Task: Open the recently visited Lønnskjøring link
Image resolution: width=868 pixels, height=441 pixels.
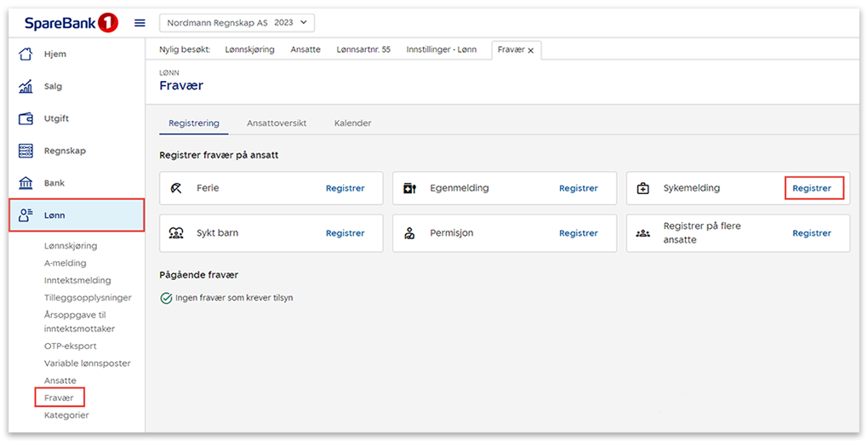Action: click(x=249, y=50)
